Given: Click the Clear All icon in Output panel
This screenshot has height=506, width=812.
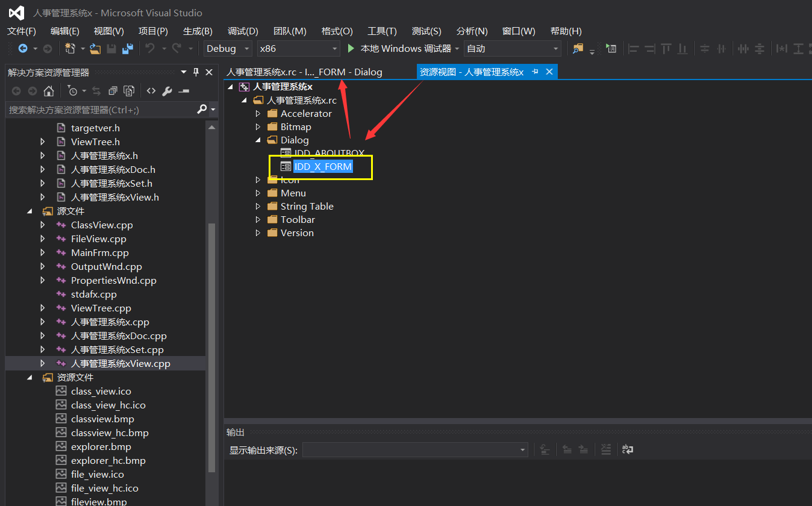Looking at the screenshot, I should pos(606,449).
